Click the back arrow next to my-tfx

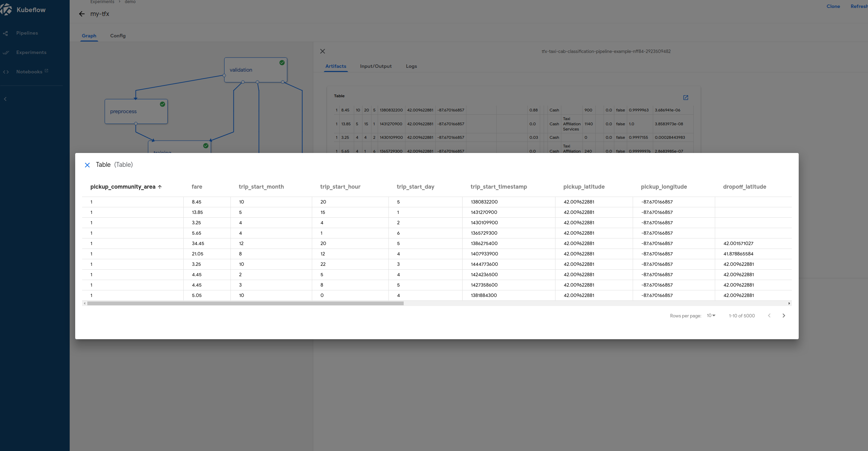(x=82, y=14)
